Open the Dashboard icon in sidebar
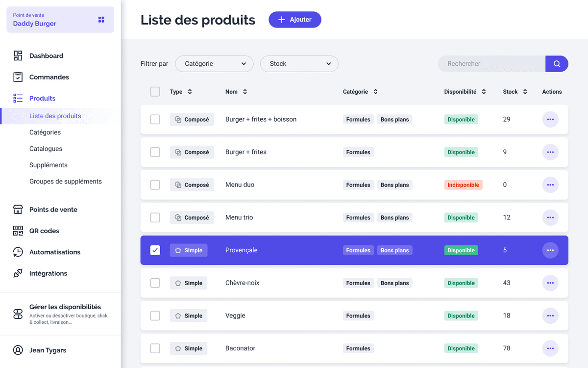 [x=18, y=56]
